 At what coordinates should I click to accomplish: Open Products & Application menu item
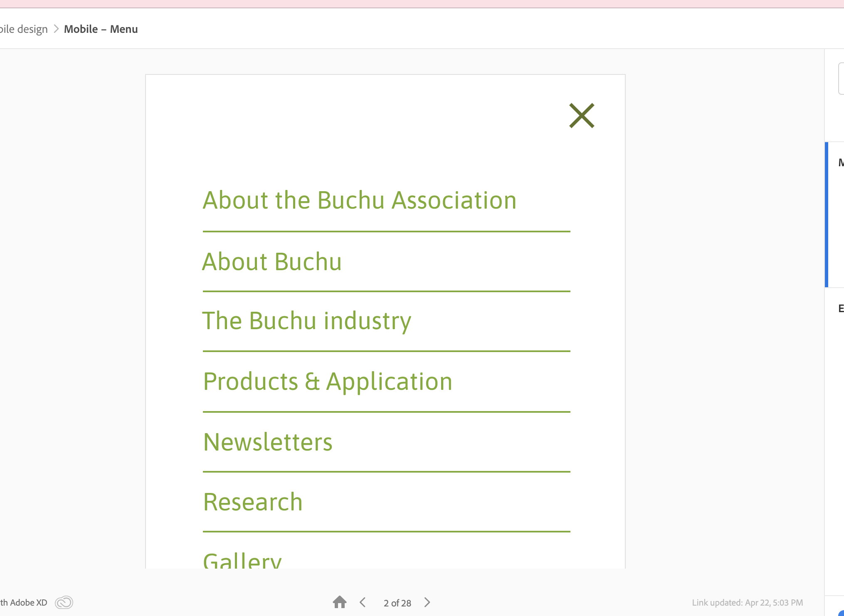pos(328,382)
